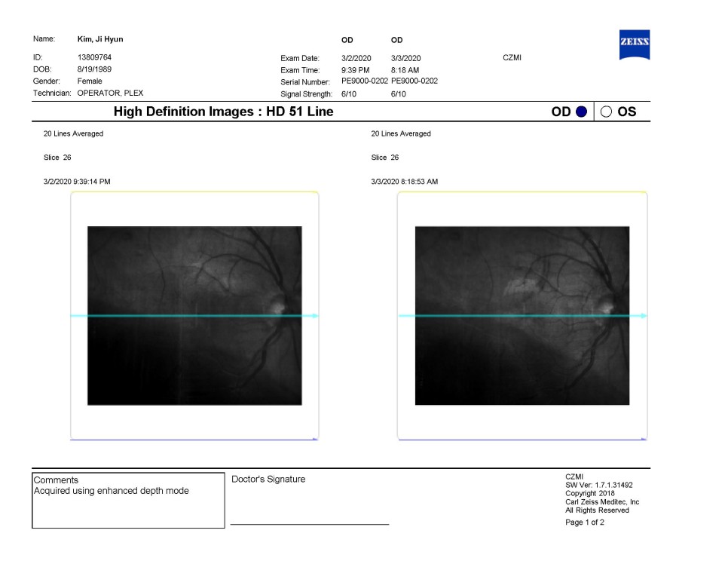Click 'Exam Date:' label
Image resolution: width=728 pixels, height=567 pixels.
300,58
